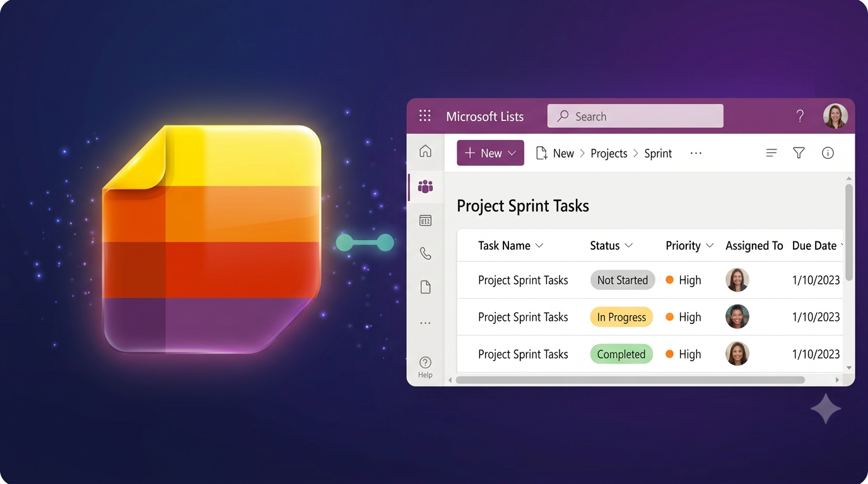Click the Microsoft Lists app title
The image size is (868, 484).
485,117
